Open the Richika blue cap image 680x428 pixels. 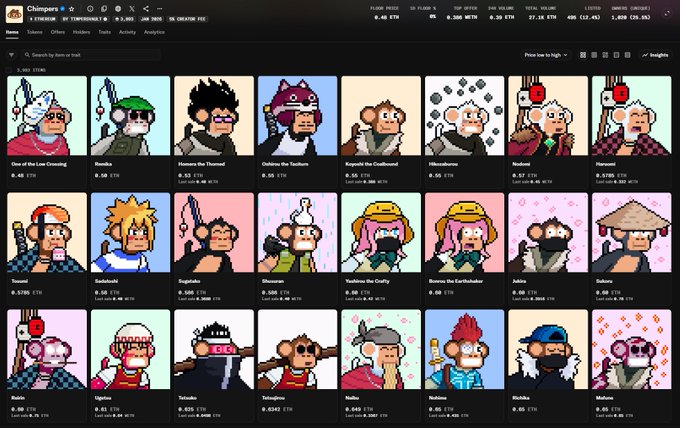pos(548,350)
